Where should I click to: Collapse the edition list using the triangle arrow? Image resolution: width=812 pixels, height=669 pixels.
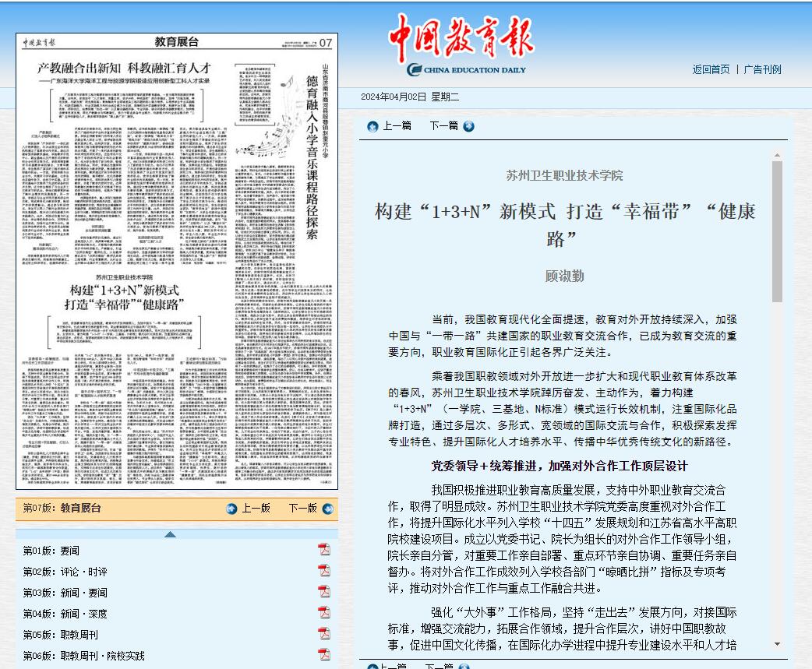170,534
